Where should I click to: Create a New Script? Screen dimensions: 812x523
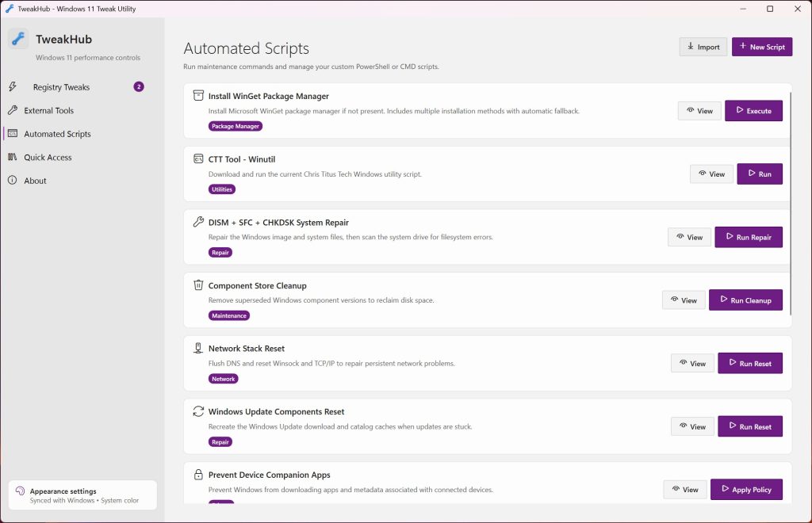click(x=762, y=47)
